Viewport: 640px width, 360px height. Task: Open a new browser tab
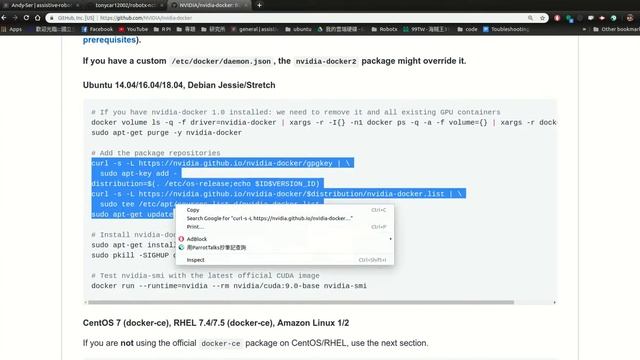(259, 5)
